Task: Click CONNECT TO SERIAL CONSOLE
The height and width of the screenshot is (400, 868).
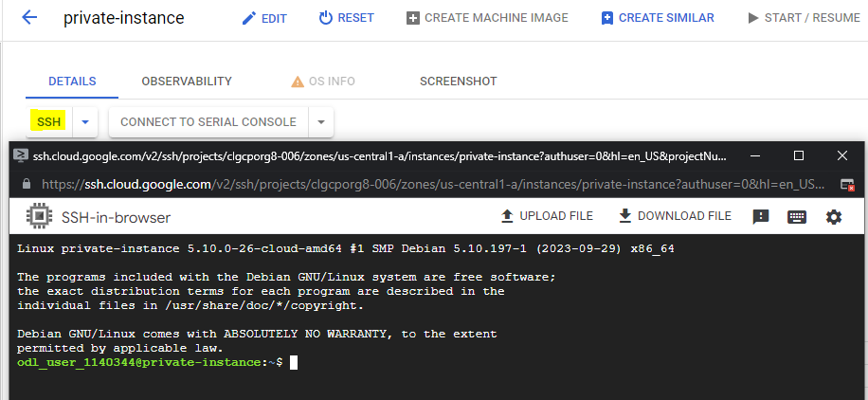Action: point(208,122)
